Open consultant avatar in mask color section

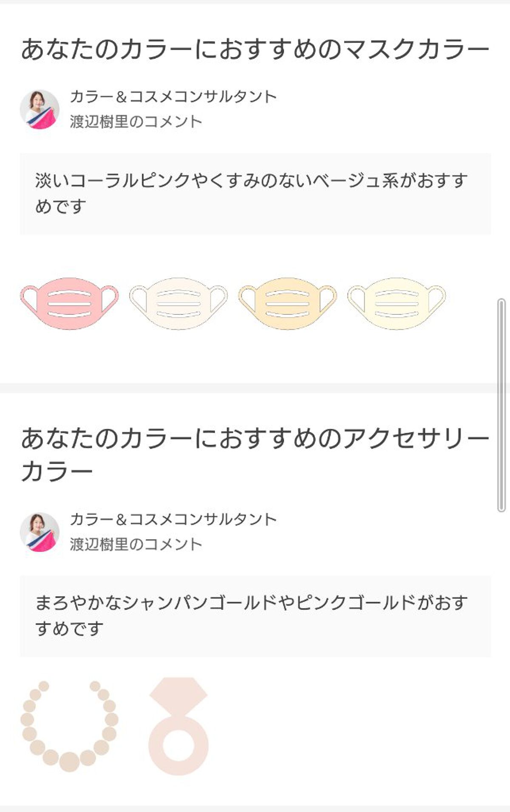pos(40,109)
